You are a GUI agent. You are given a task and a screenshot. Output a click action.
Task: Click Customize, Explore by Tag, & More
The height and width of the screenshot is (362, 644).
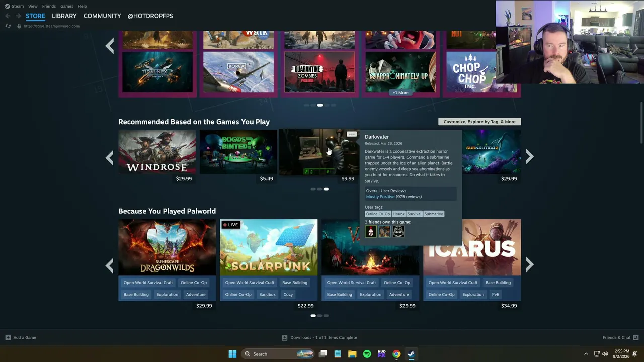click(479, 122)
